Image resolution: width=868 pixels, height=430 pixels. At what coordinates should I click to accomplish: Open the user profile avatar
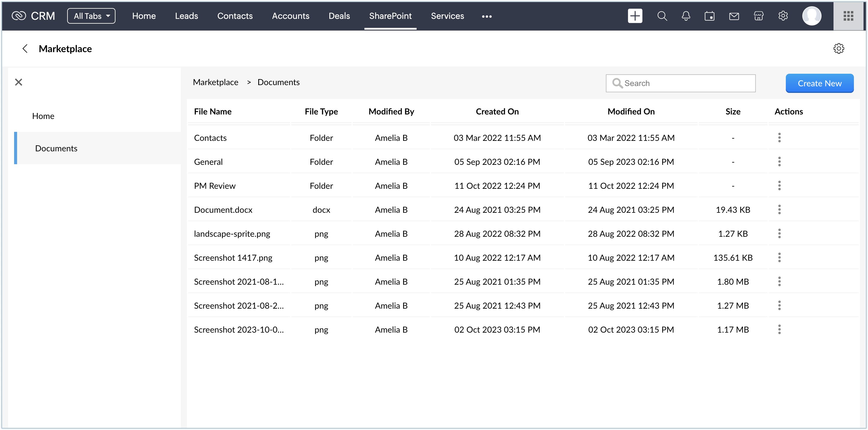pyautogui.click(x=811, y=16)
